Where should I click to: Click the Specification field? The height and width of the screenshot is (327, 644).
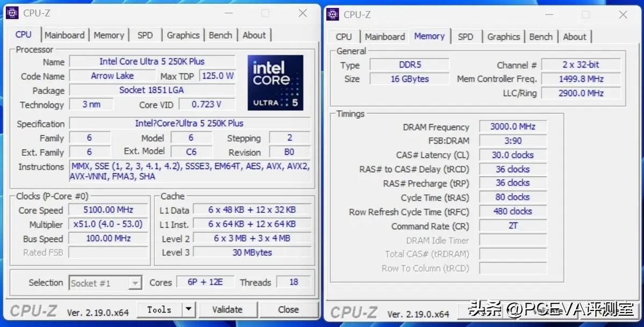click(189, 123)
